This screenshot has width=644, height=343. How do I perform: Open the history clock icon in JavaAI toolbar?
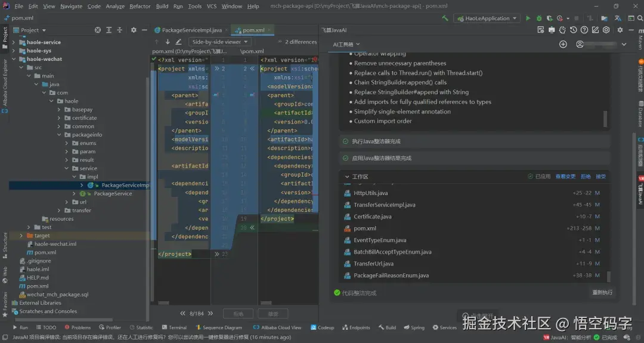tap(573, 30)
